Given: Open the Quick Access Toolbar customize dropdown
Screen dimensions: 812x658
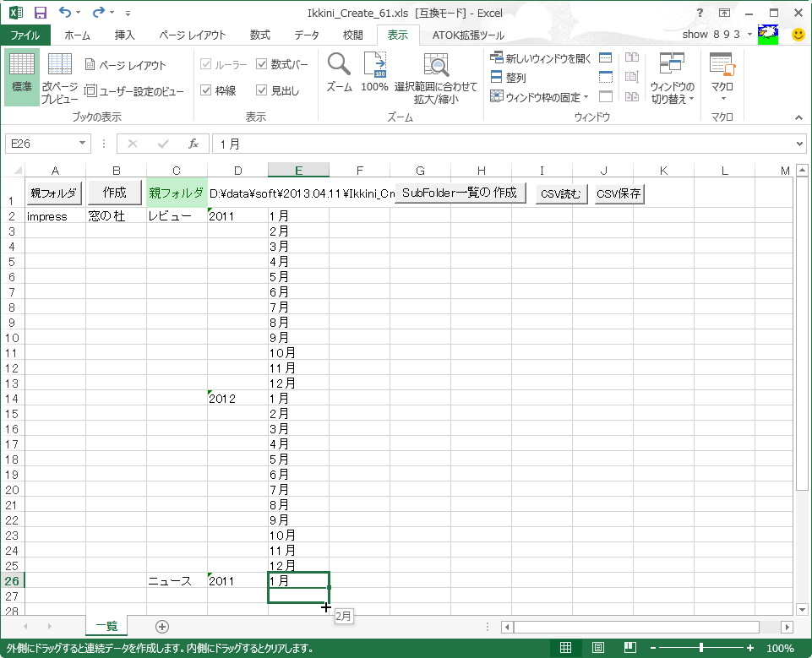Looking at the screenshot, I should click(128, 13).
